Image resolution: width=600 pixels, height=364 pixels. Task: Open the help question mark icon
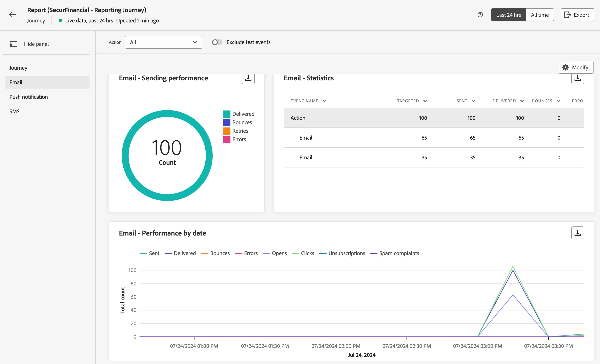(x=480, y=15)
